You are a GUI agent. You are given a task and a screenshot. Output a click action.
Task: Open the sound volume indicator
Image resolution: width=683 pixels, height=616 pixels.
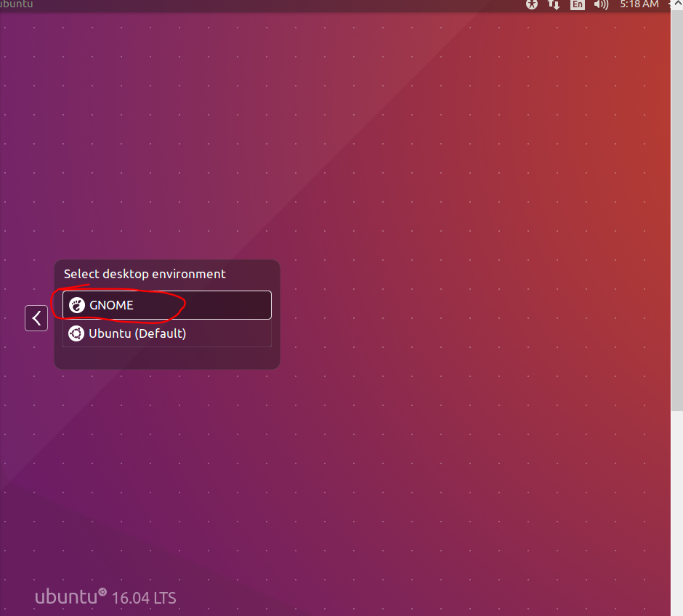click(601, 4)
